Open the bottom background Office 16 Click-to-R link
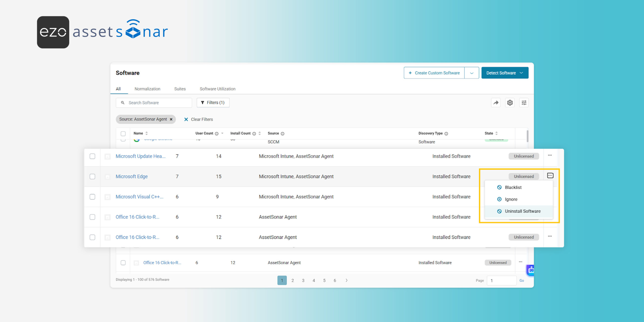Screen dimensions: 644x322 coord(162,263)
